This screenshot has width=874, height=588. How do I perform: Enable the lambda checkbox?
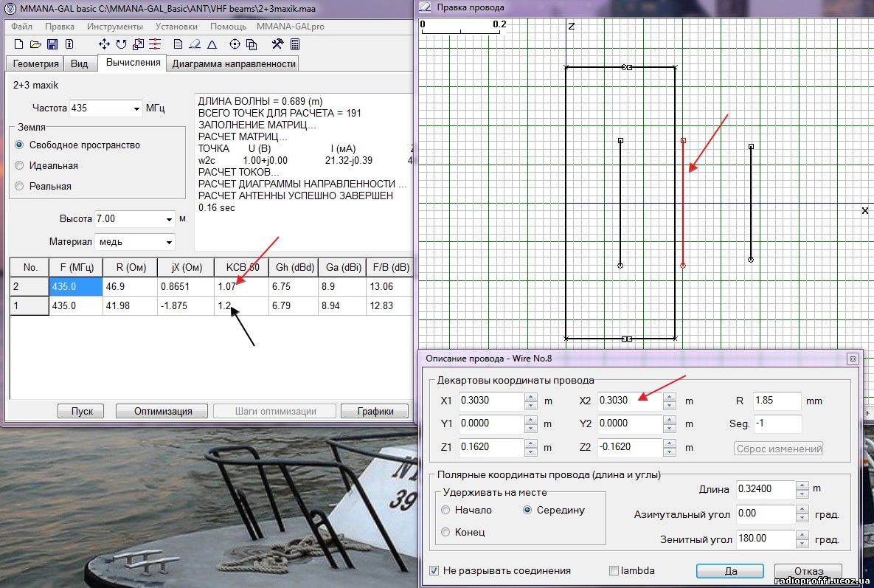coord(614,571)
